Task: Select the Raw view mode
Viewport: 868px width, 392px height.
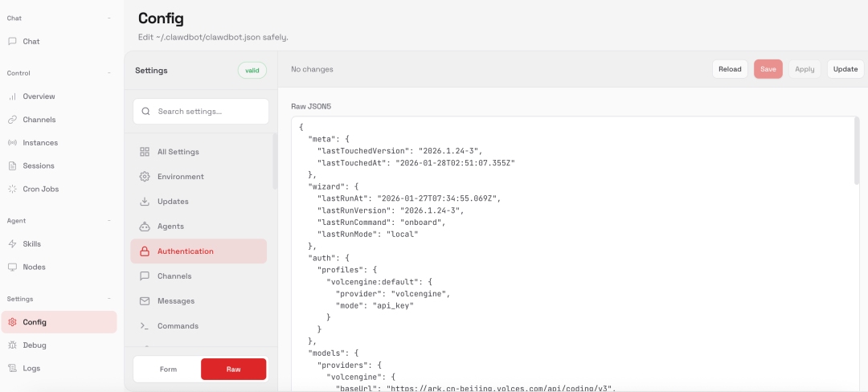Action: tap(234, 370)
